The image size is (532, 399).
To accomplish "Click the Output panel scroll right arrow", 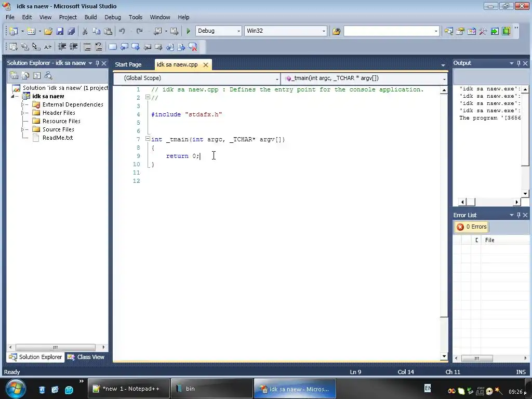I will coord(516,202).
